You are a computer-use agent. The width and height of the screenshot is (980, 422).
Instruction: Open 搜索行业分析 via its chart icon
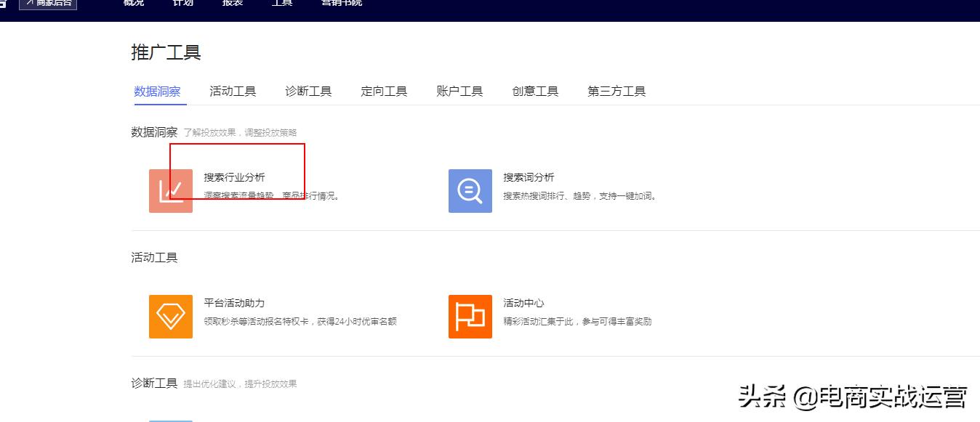[170, 191]
